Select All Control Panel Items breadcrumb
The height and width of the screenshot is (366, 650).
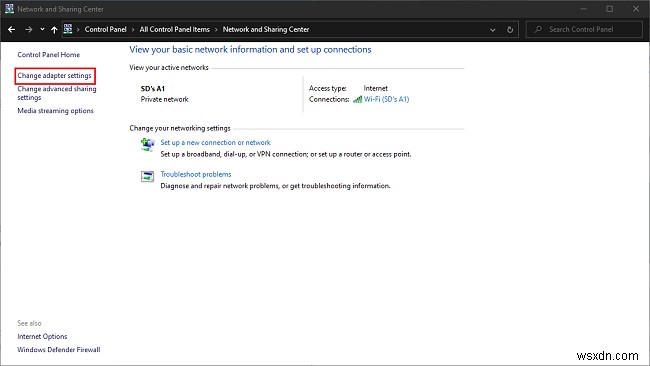pyautogui.click(x=175, y=29)
